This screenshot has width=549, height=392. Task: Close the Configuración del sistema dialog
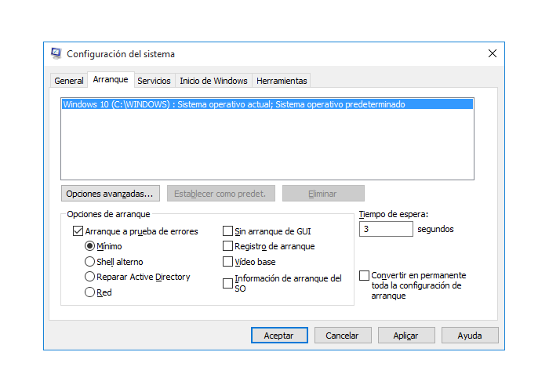[x=492, y=54]
